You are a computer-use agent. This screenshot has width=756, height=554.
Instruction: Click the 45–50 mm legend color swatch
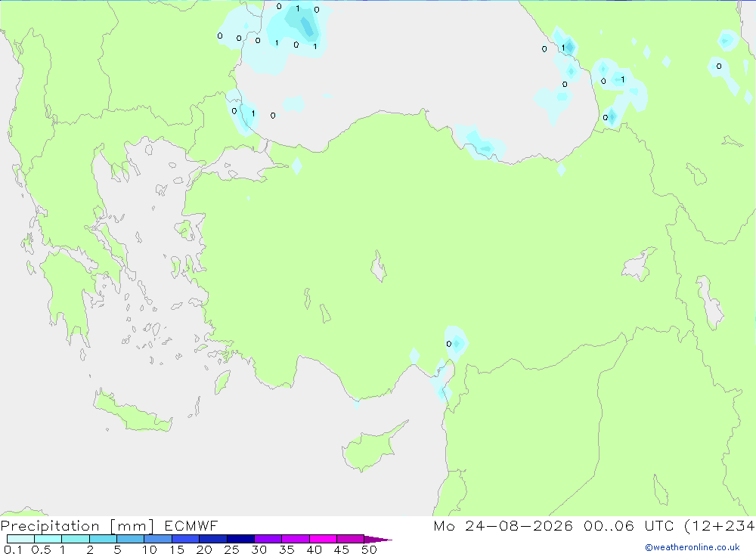point(351,539)
